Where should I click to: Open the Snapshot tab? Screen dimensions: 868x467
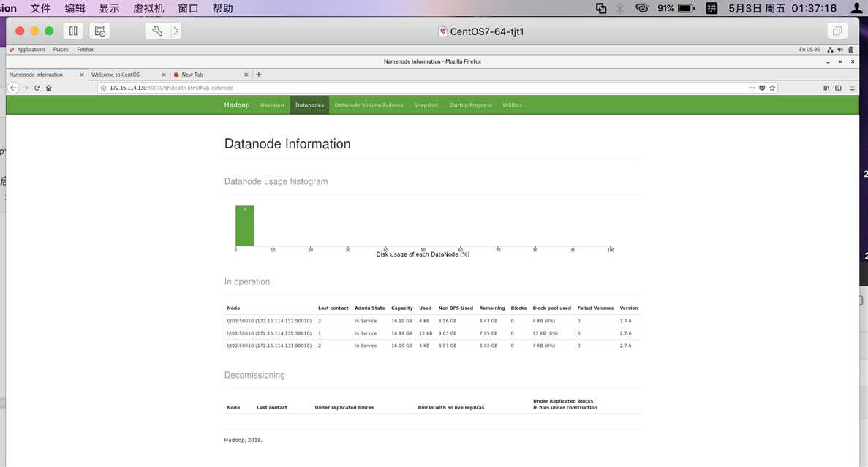[x=426, y=105]
